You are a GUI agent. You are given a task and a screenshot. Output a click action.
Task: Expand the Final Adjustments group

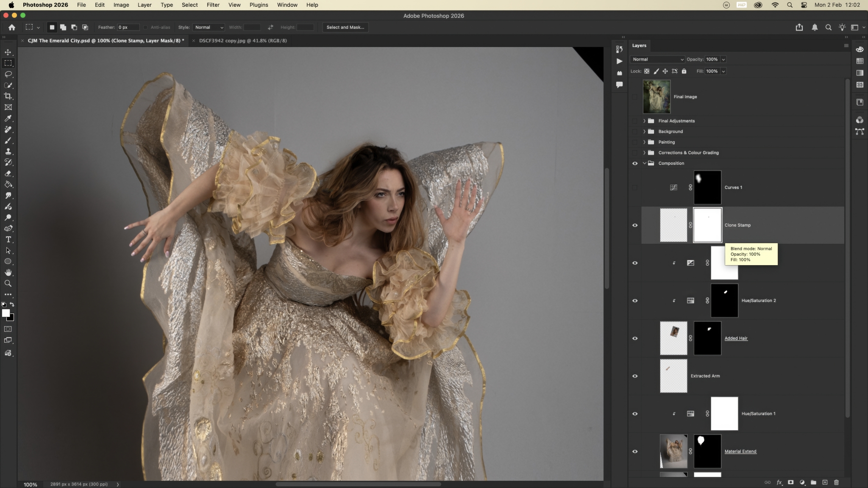click(x=644, y=121)
